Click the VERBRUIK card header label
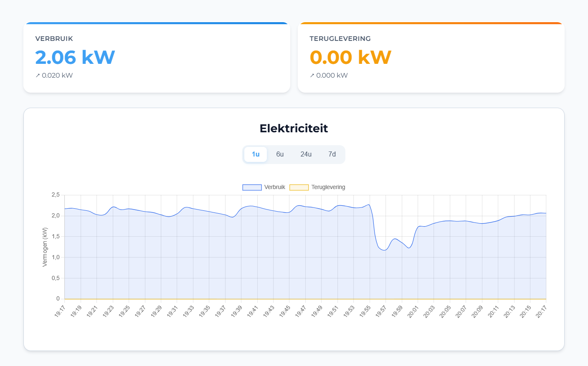588x366 pixels. pyautogui.click(x=54, y=38)
